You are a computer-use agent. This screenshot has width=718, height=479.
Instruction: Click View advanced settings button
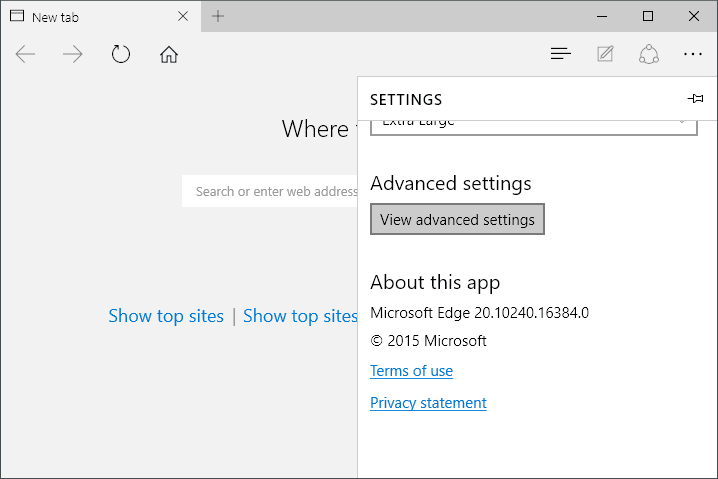457,219
